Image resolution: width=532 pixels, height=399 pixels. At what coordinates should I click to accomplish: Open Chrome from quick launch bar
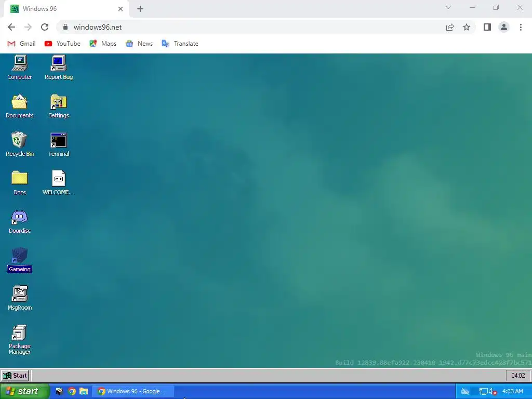72,391
